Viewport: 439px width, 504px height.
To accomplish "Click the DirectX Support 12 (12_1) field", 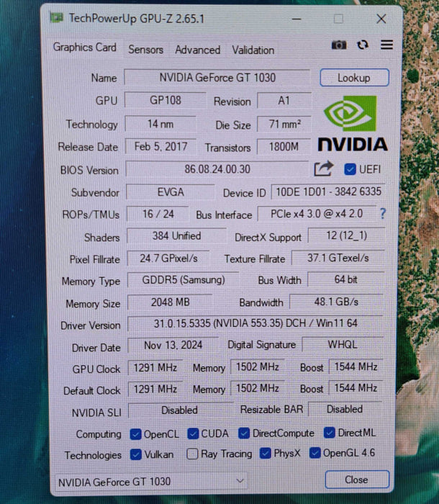I will click(346, 235).
